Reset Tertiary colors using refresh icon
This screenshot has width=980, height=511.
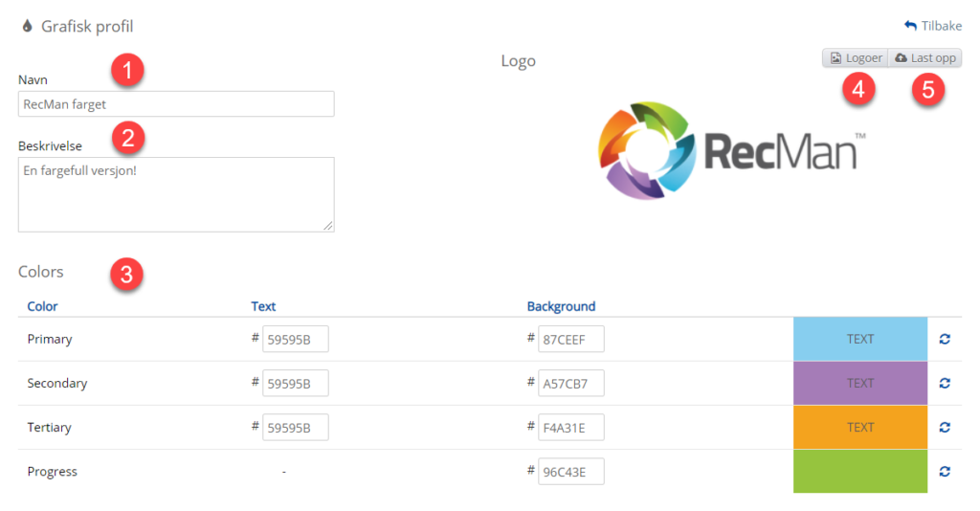945,427
